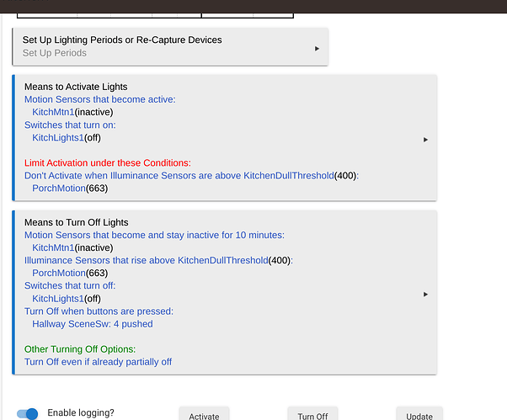Image resolution: width=507 pixels, height=420 pixels.
Task: Click the Activate button
Action: (204, 414)
